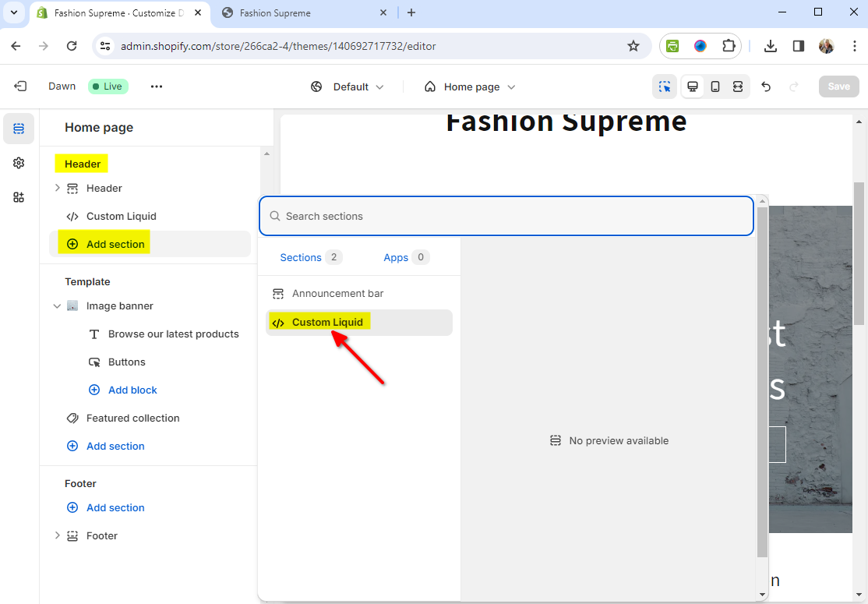Screen dimensions: 868x604
Task: Select Custom Liquid from section list
Action: click(x=327, y=322)
